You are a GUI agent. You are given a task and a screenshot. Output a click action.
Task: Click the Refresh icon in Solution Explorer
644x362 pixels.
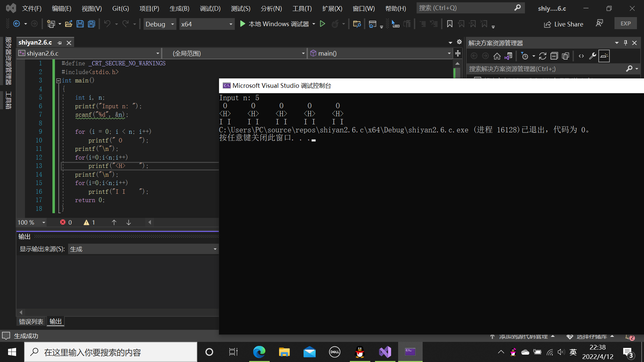[543, 56]
